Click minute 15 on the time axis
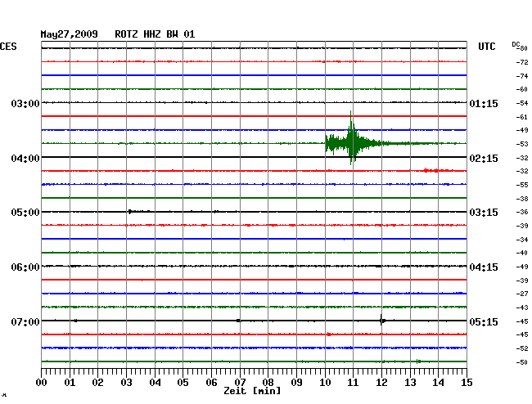532x404 pixels. (x=467, y=383)
